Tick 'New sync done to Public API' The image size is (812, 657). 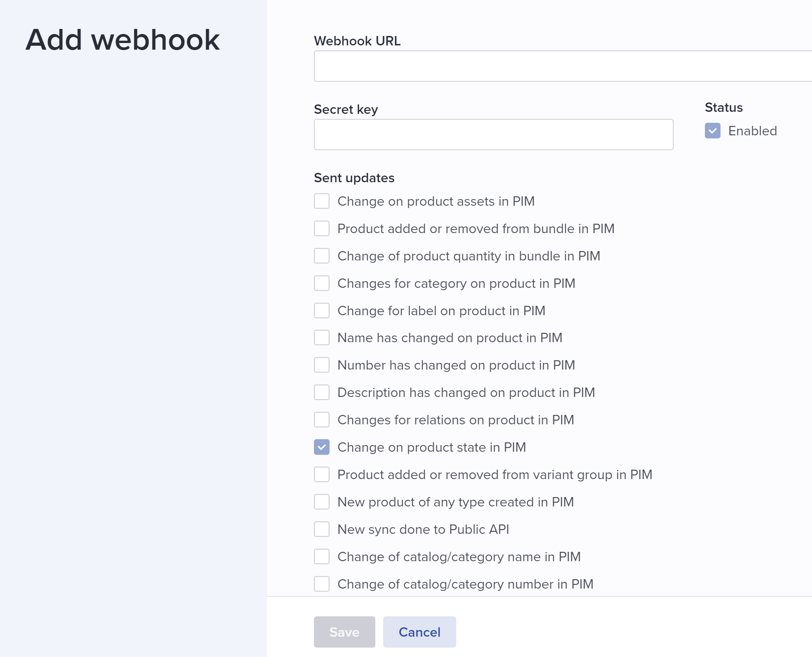coord(322,529)
